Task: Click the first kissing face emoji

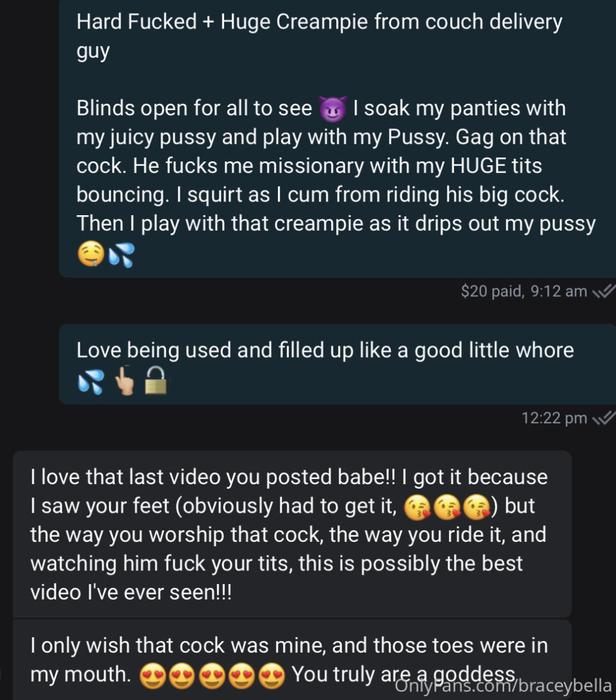Action: (x=418, y=508)
